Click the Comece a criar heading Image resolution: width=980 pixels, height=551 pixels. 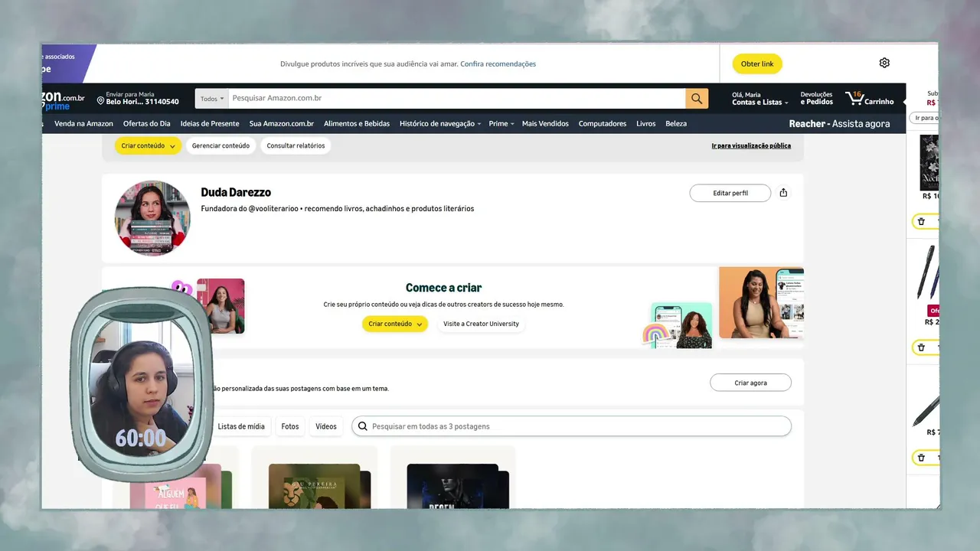click(x=443, y=288)
